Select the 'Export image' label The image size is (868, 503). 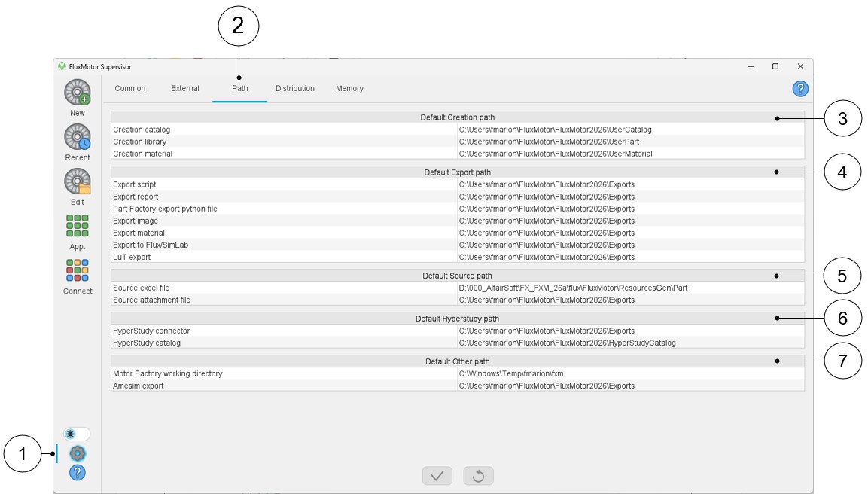136,221
